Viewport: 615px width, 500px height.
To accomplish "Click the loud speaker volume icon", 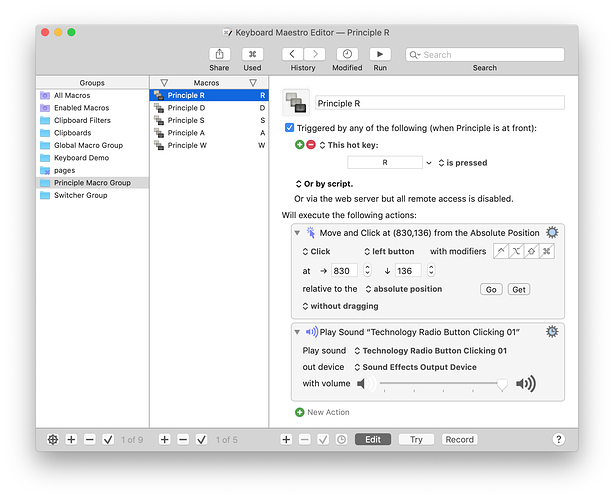I will click(x=526, y=384).
